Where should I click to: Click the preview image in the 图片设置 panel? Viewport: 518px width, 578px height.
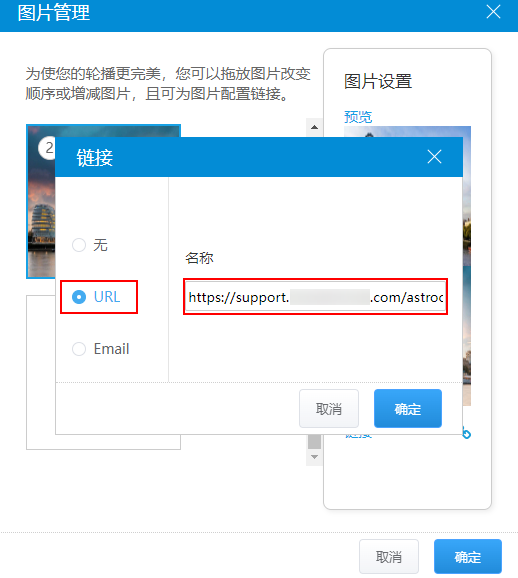point(467,265)
